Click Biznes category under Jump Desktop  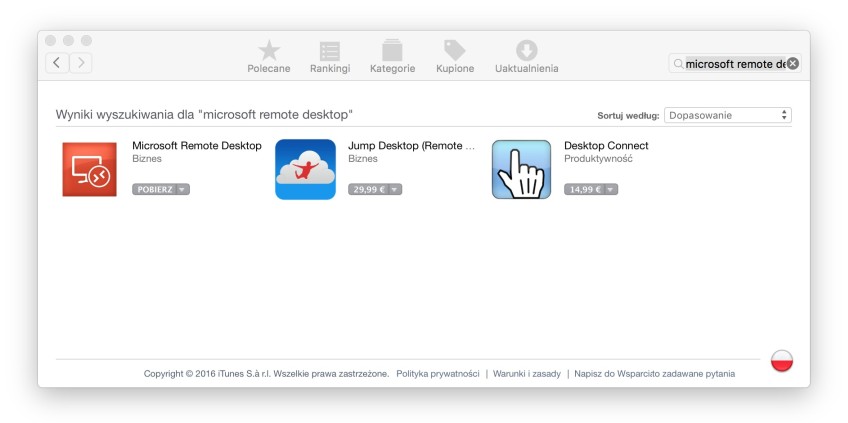(363, 159)
